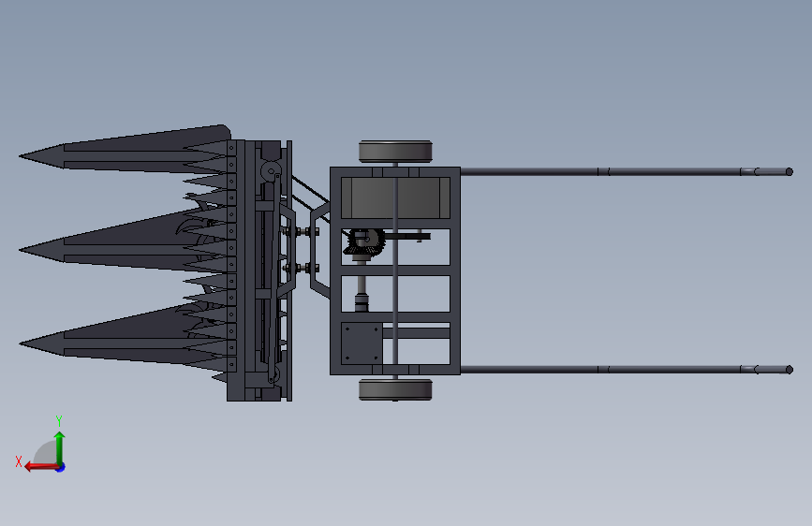Select the middle crop divider spike
The image size is (812, 526).
125,242
